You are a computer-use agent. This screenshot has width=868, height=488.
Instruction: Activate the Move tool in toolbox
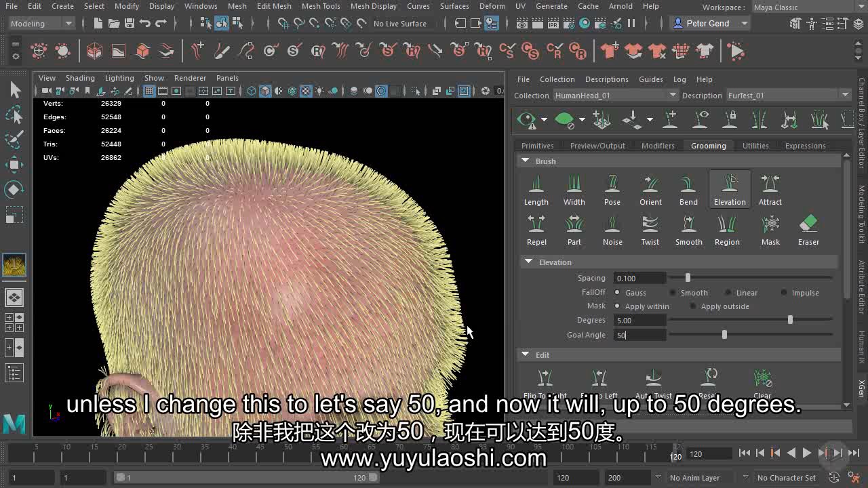click(14, 164)
